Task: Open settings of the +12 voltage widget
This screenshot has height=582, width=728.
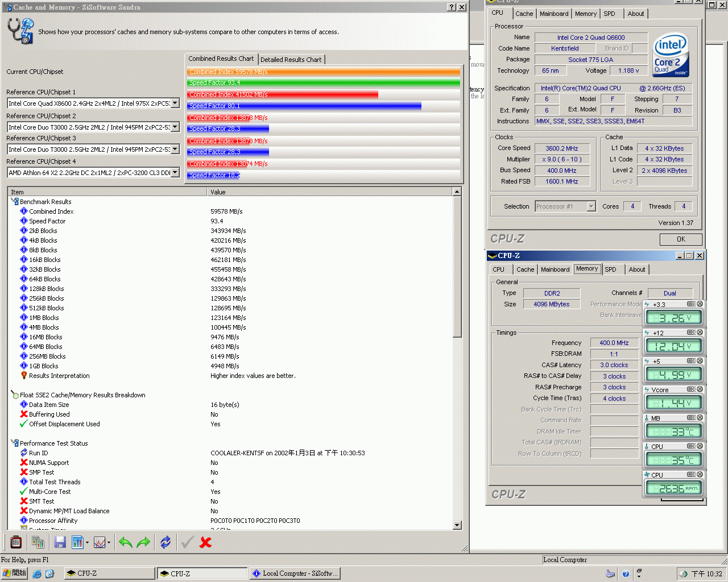Action: pyautogui.click(x=691, y=332)
